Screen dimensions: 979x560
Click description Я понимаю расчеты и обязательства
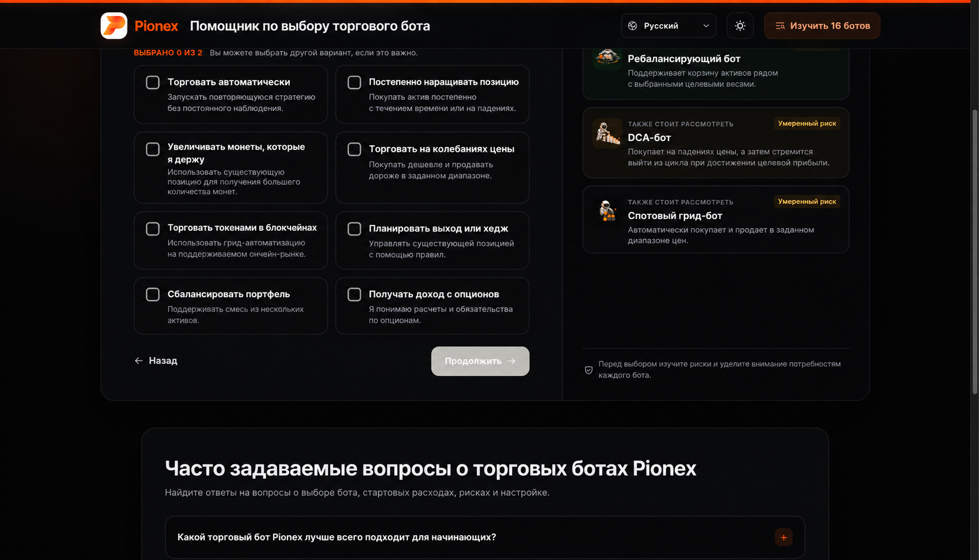[x=440, y=315]
